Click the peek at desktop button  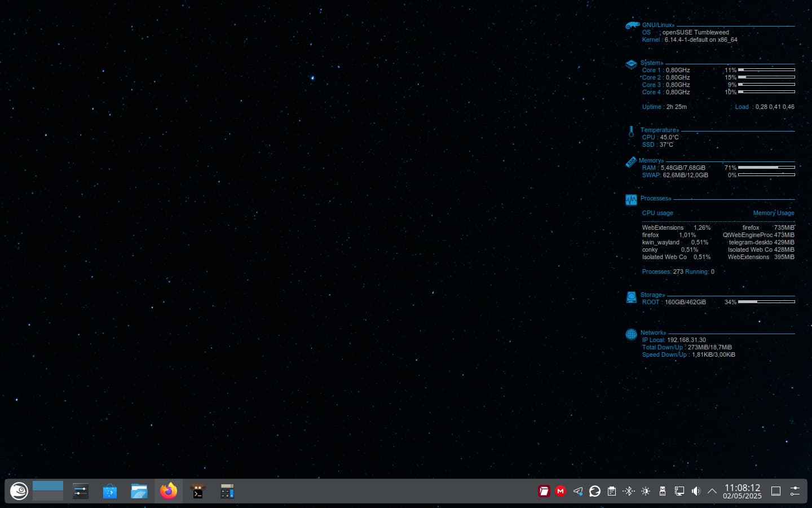(x=776, y=491)
